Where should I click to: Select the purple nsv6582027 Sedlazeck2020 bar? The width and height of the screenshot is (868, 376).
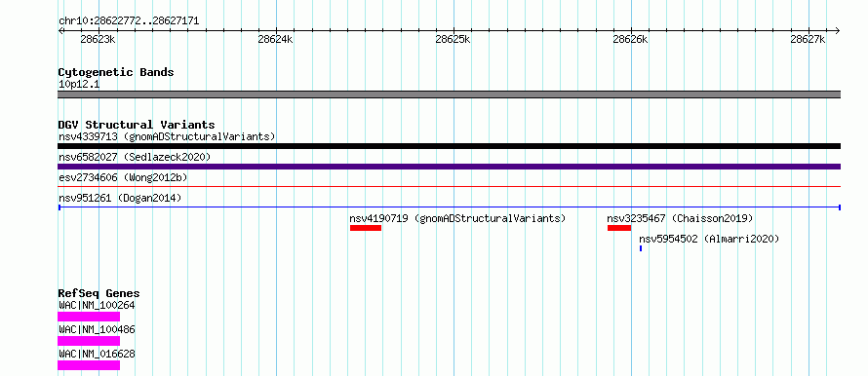pyautogui.click(x=449, y=167)
